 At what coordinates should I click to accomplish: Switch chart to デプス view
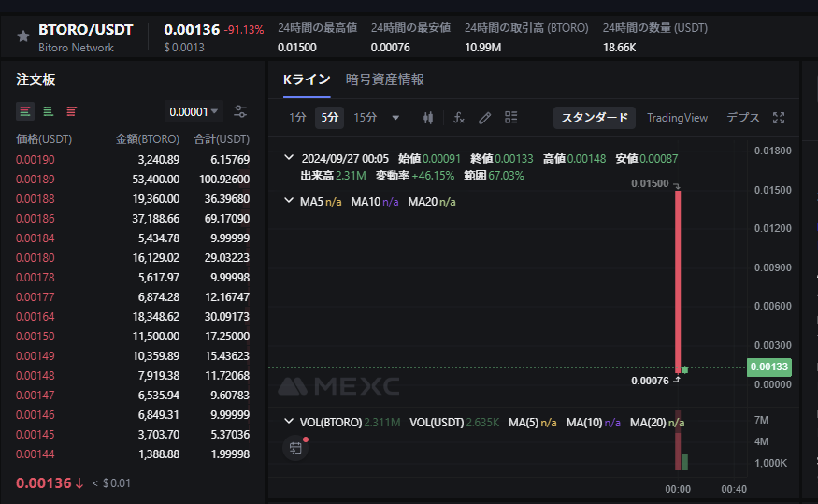(x=743, y=118)
